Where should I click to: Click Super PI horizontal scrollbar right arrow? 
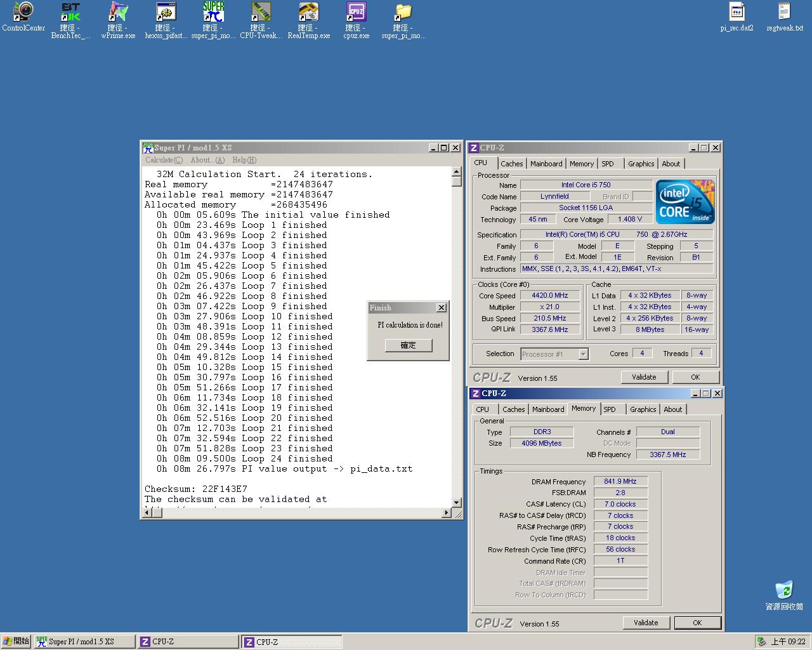tap(447, 512)
